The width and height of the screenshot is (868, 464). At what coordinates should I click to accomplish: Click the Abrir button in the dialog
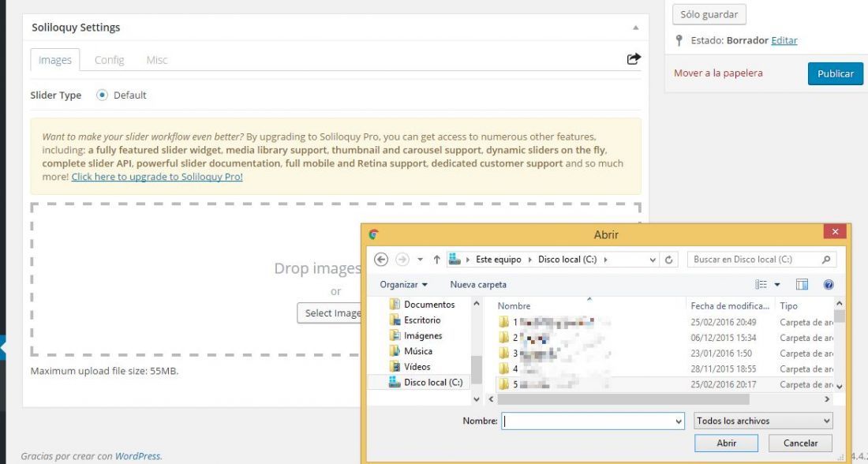[726, 443]
